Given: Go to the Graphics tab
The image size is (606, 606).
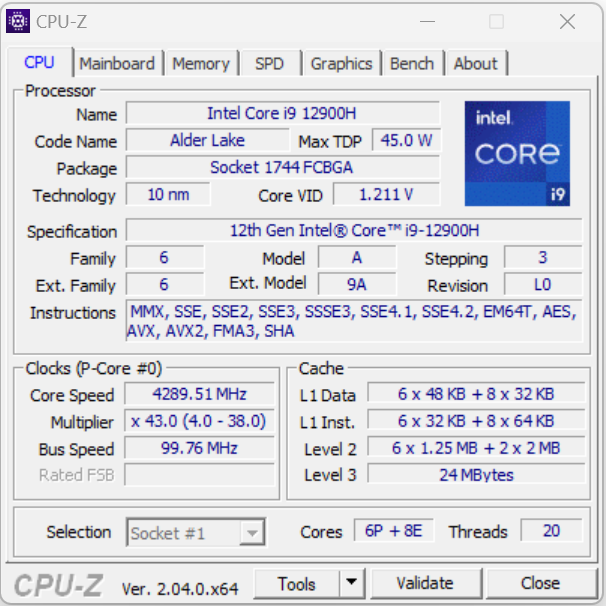Looking at the screenshot, I should tap(341, 63).
